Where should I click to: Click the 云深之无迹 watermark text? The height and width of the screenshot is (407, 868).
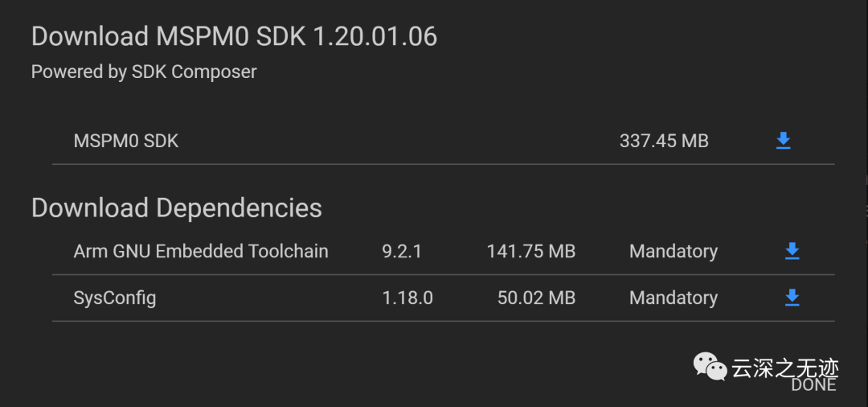tap(784, 368)
